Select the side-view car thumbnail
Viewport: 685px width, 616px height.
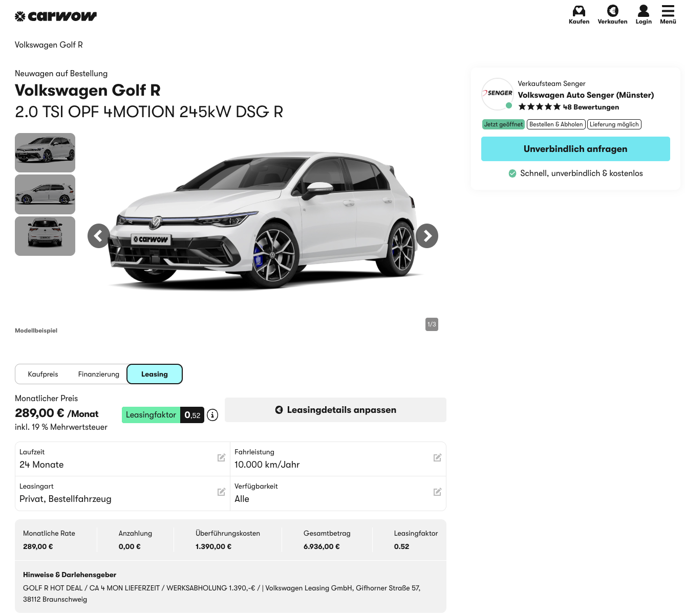tap(45, 194)
